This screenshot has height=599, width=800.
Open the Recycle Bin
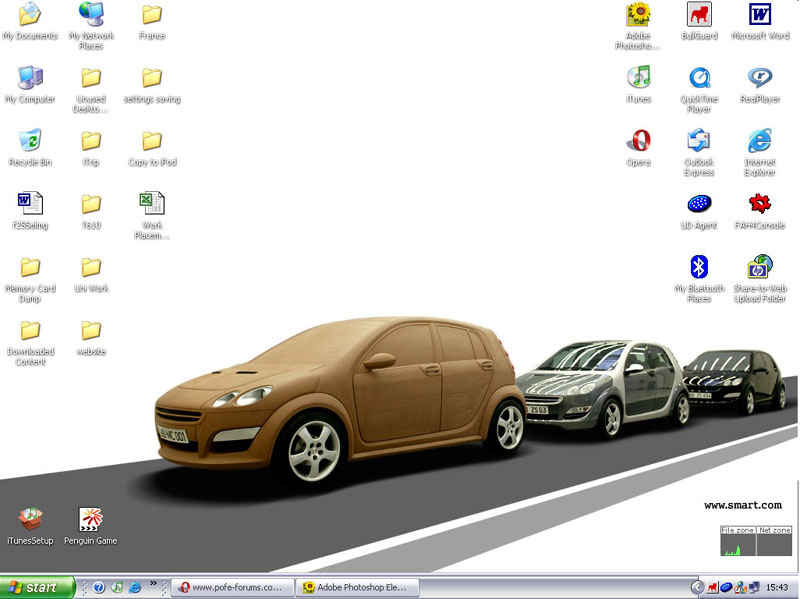click(x=30, y=141)
